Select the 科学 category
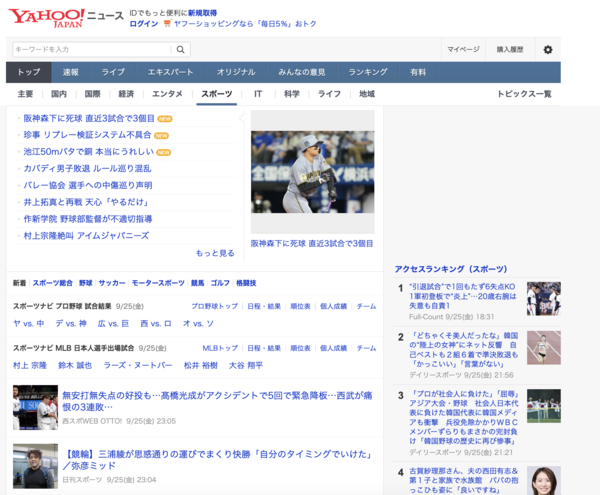The height and width of the screenshot is (495, 600). click(x=292, y=94)
